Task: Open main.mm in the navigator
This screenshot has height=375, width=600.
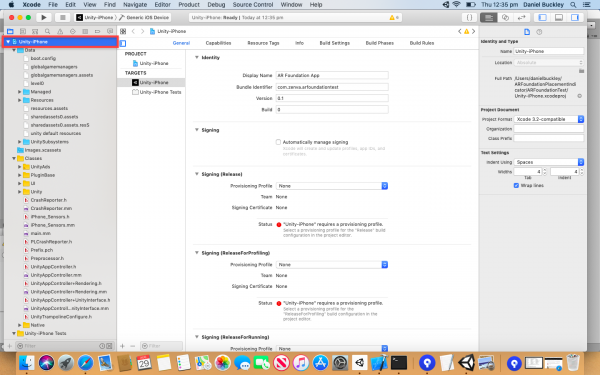Action: tap(41, 233)
